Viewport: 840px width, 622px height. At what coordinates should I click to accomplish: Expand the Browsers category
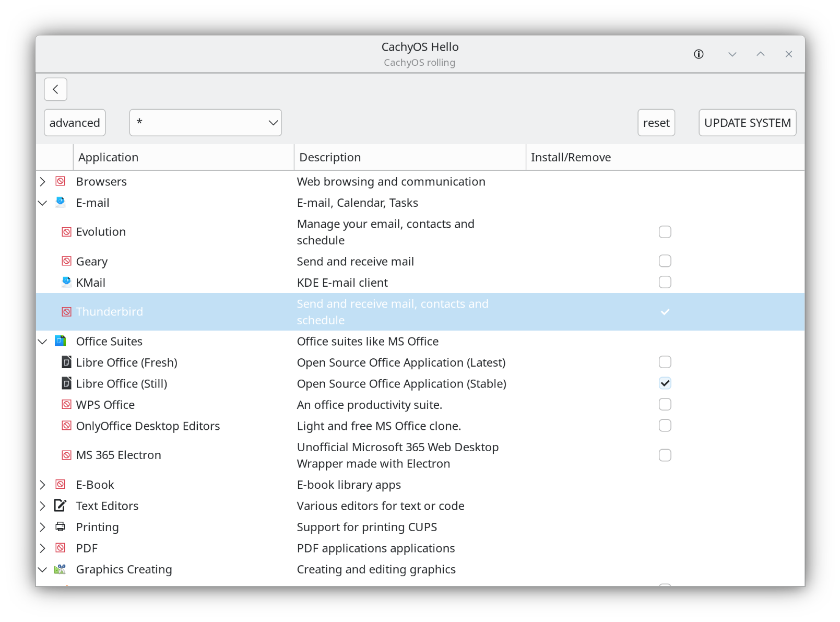[43, 181]
